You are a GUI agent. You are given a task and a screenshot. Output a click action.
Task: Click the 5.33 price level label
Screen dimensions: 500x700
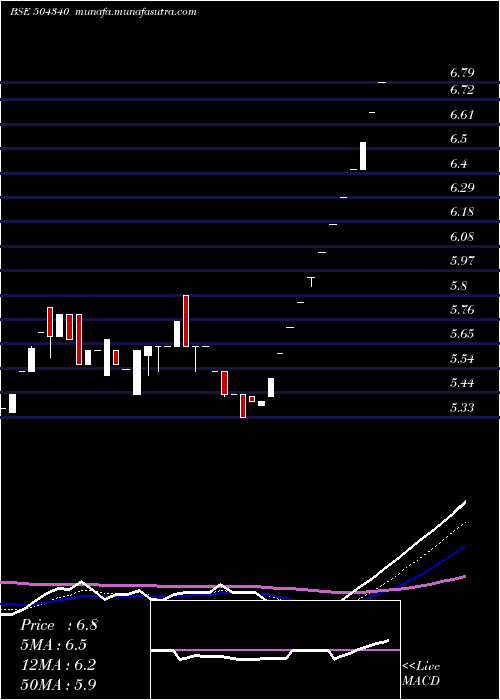462,408
